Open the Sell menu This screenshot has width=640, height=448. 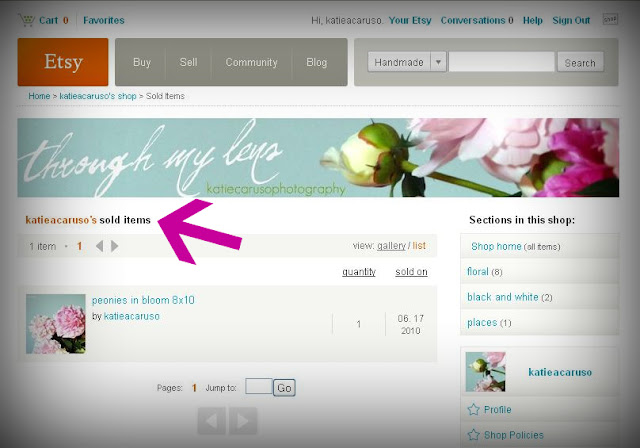click(x=188, y=62)
